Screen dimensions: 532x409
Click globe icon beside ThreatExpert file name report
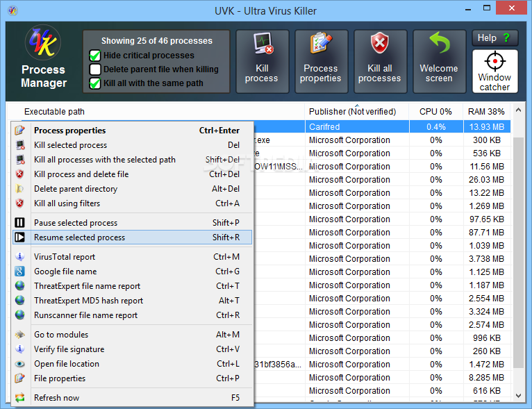click(x=20, y=285)
